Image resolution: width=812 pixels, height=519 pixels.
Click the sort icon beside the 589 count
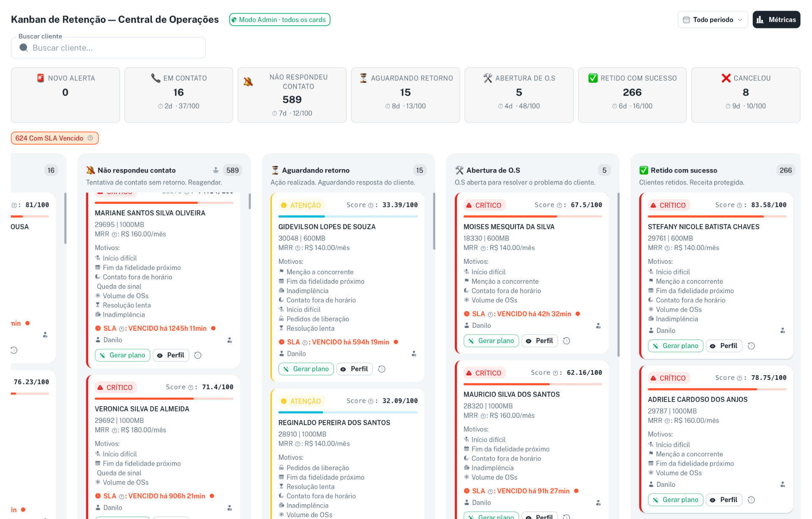click(216, 170)
